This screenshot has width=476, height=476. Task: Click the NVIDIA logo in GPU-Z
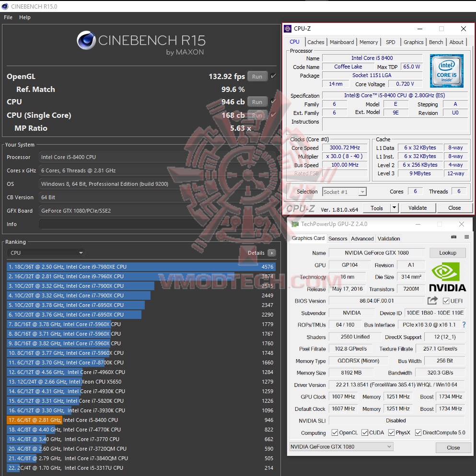(x=447, y=277)
